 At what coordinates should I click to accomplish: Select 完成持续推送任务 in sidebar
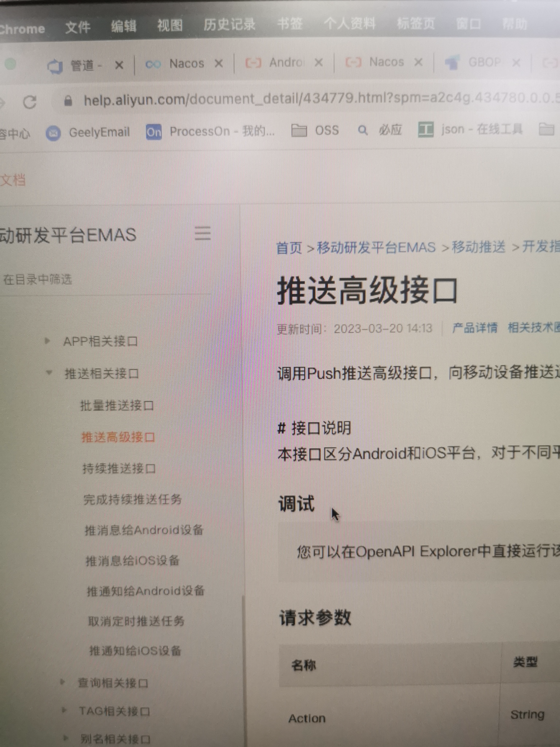[133, 499]
